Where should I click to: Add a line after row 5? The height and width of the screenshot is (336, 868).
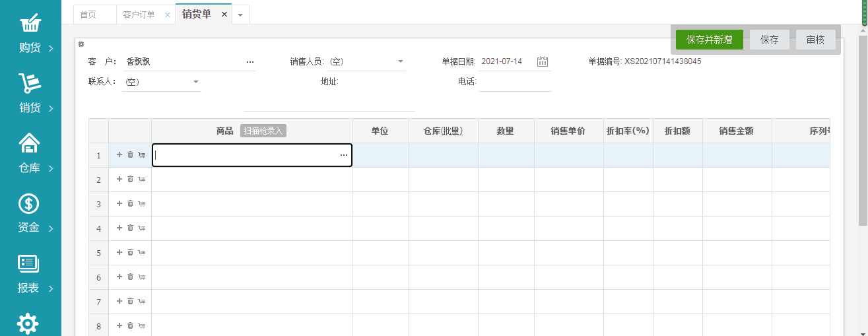click(x=119, y=252)
